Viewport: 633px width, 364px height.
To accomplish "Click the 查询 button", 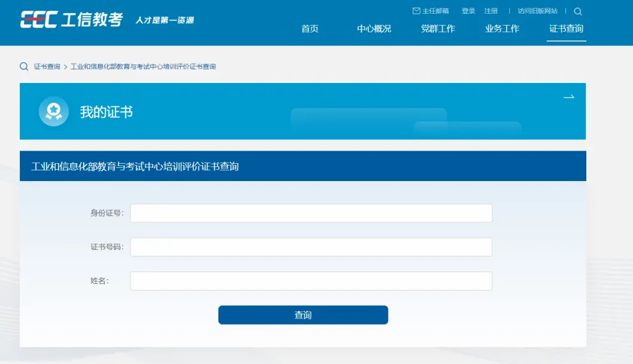I will 303,315.
